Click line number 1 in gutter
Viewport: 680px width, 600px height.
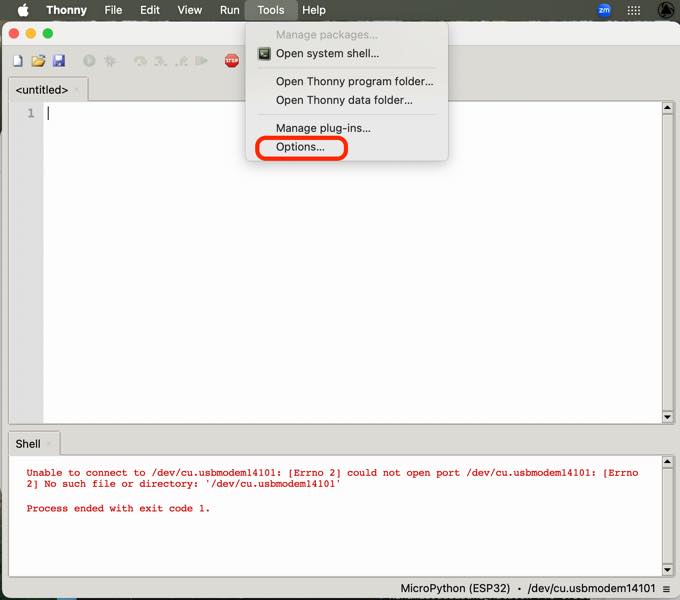click(30, 114)
